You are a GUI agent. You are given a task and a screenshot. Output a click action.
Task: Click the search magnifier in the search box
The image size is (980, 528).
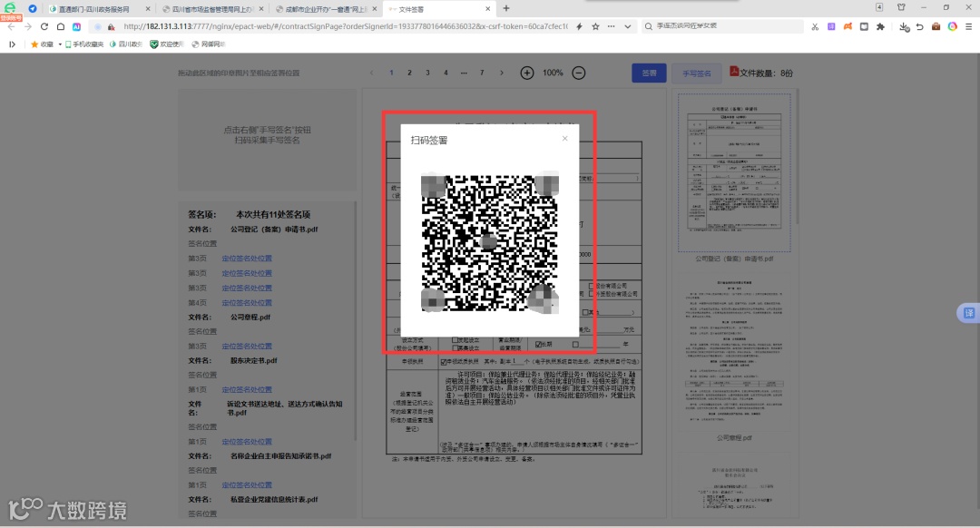point(648,26)
